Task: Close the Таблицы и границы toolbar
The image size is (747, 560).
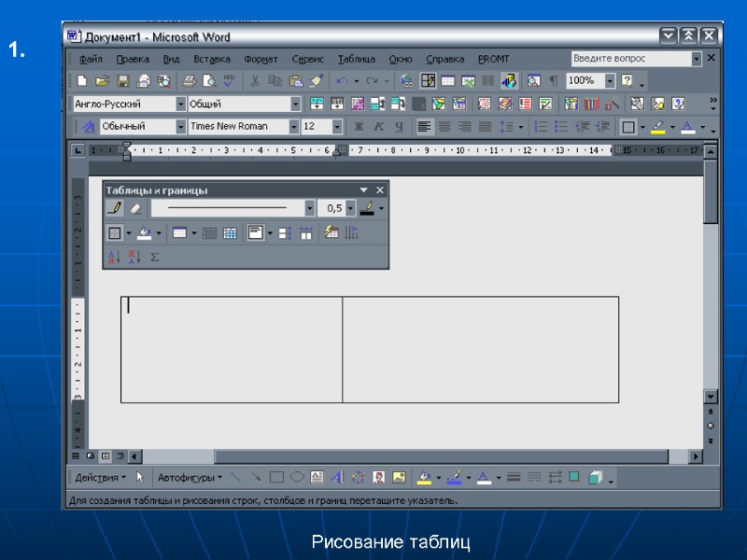Action: (x=380, y=190)
